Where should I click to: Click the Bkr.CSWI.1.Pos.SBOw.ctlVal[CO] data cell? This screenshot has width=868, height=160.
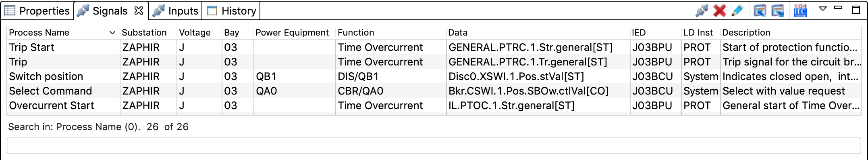click(x=529, y=91)
